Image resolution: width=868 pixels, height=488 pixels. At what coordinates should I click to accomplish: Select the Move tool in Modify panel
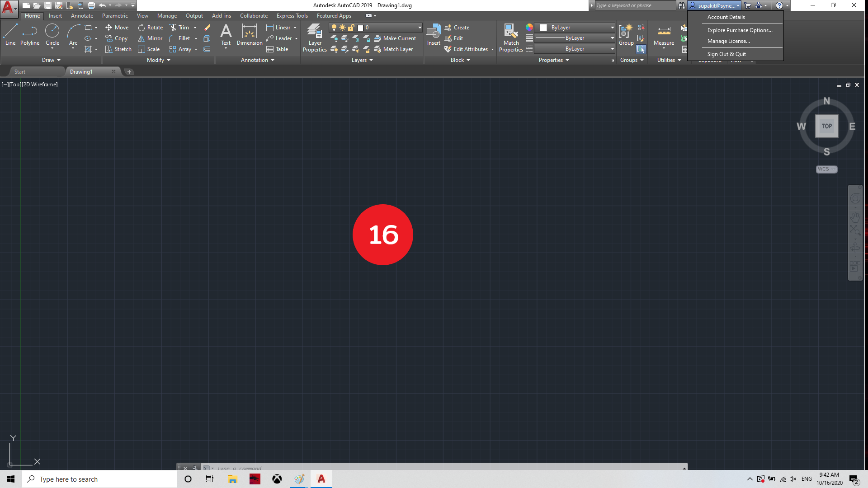point(118,28)
